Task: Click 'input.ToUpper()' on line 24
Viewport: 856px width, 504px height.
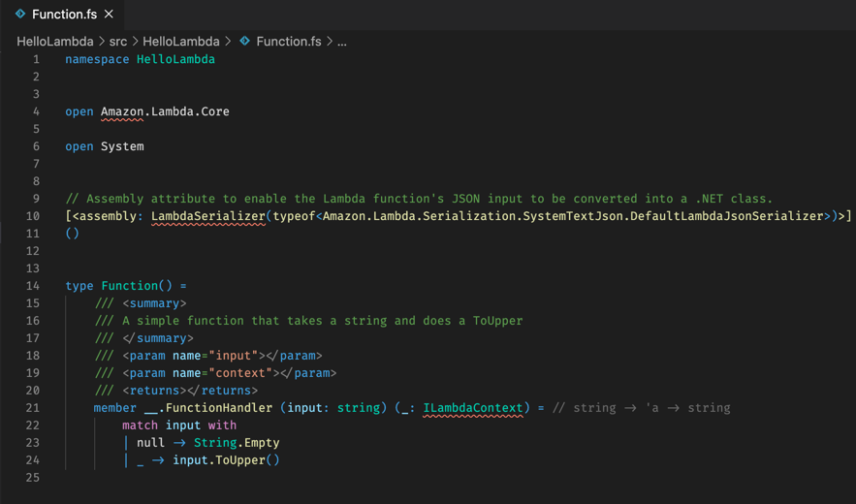Action: (226, 460)
